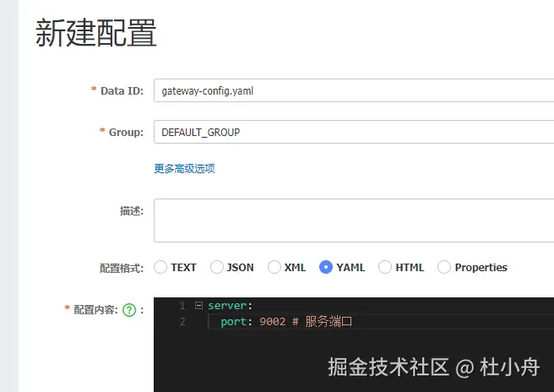Image resolution: width=554 pixels, height=392 pixels.
Task: Select the HTML format radio button
Action: 385,267
